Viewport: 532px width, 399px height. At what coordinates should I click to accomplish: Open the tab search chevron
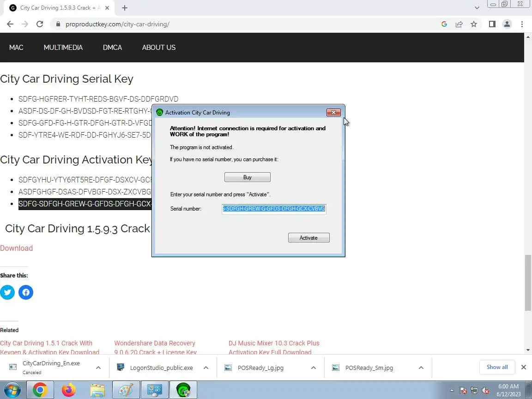(x=477, y=8)
